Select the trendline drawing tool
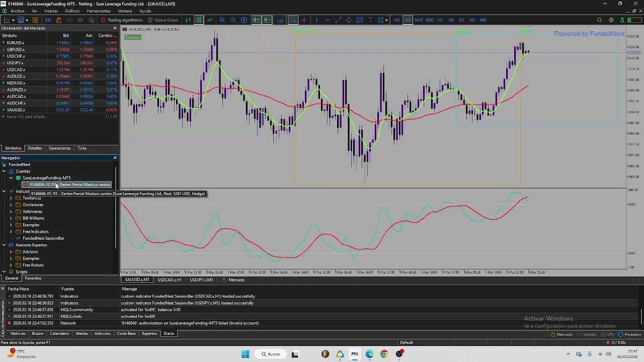644x362 pixels. tap(338, 20)
